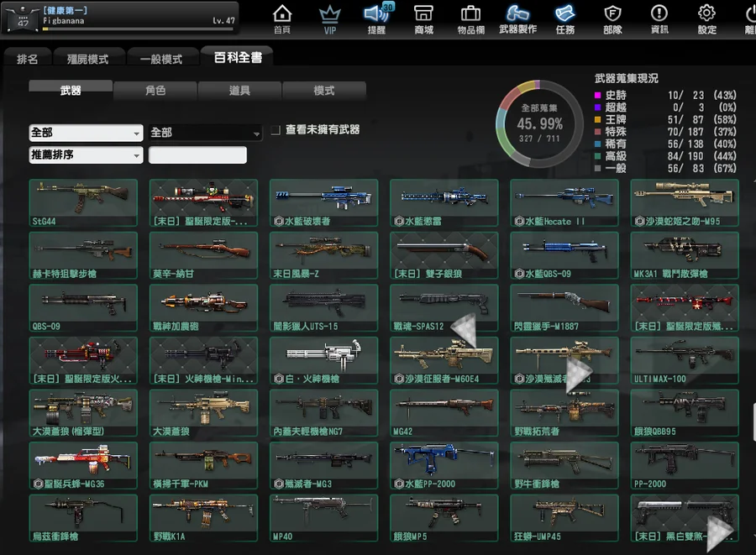
Task: Select the 道具 sub-tab
Action: tap(239, 90)
